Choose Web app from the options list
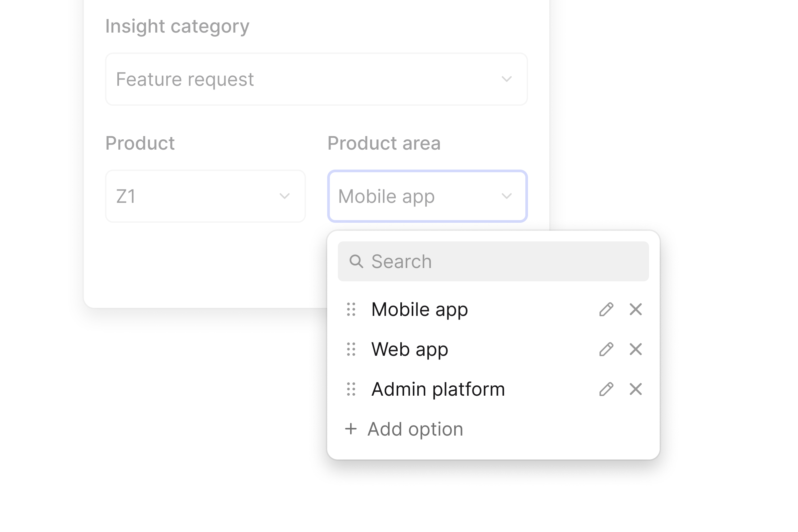This screenshot has height=532, width=798. pos(410,349)
